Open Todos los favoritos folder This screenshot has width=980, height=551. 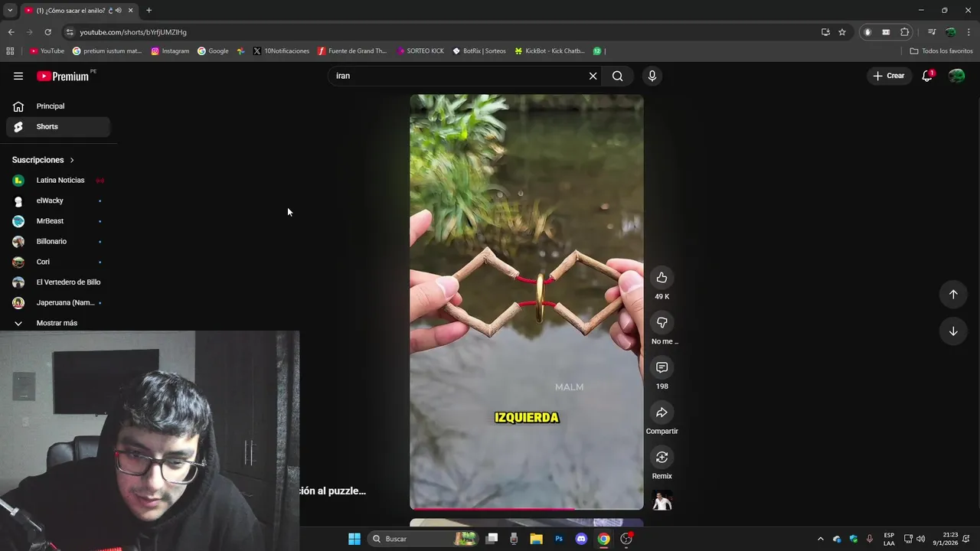point(941,51)
